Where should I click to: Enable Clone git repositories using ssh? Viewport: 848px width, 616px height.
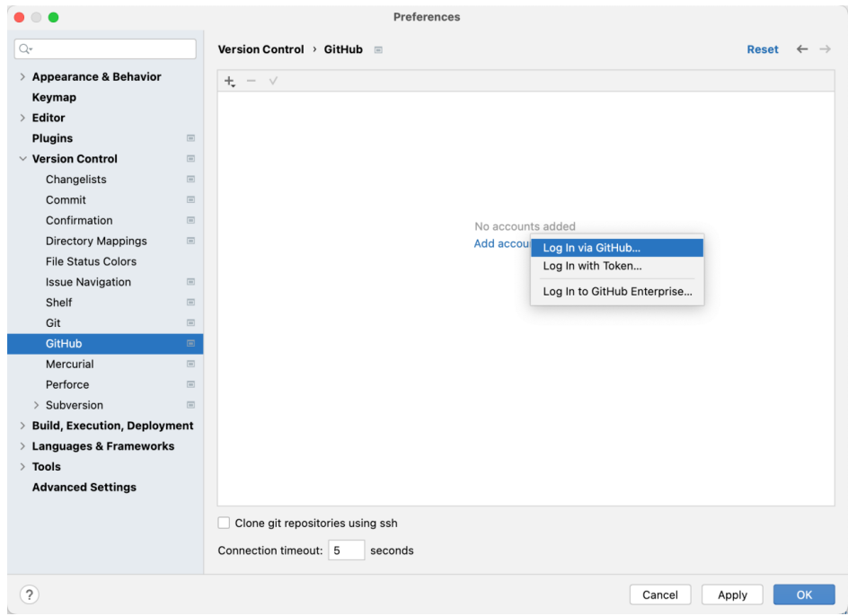click(224, 523)
